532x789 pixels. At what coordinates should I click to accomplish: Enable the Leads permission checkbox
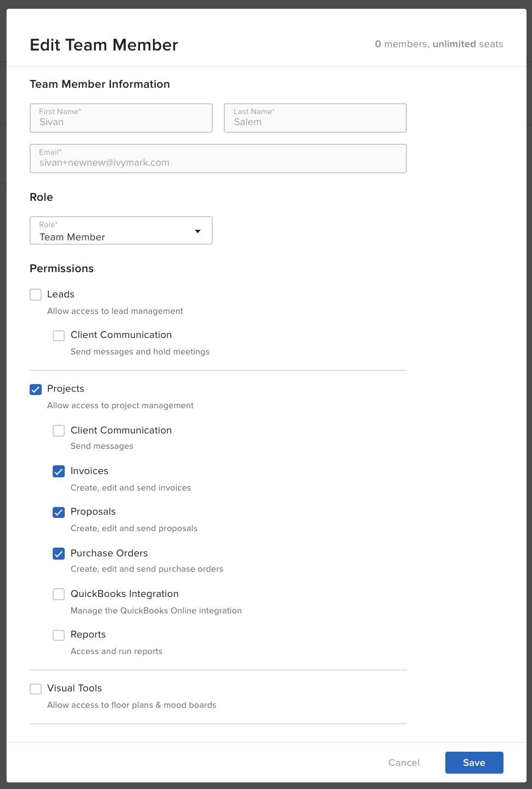36,295
